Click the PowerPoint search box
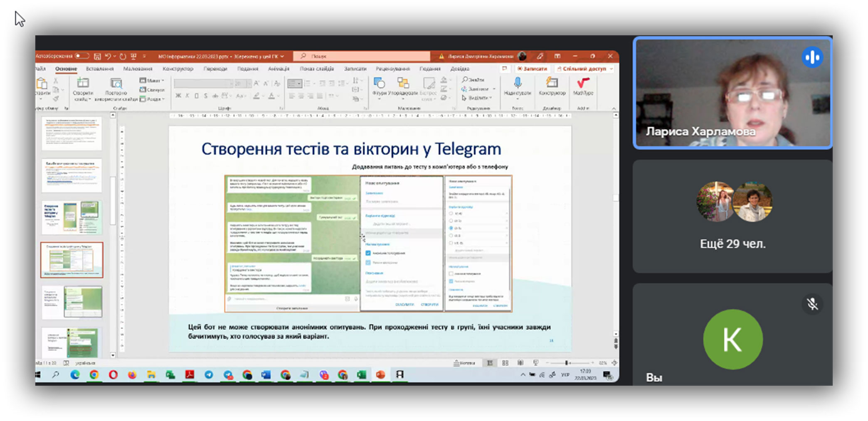This screenshot has height=421, width=868. pos(361,56)
